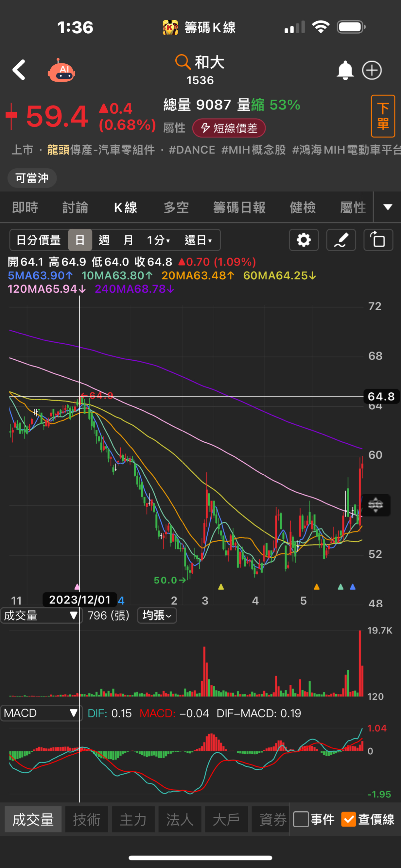401x868 pixels.
Task: Tap the back arrow icon
Action: coord(19,70)
